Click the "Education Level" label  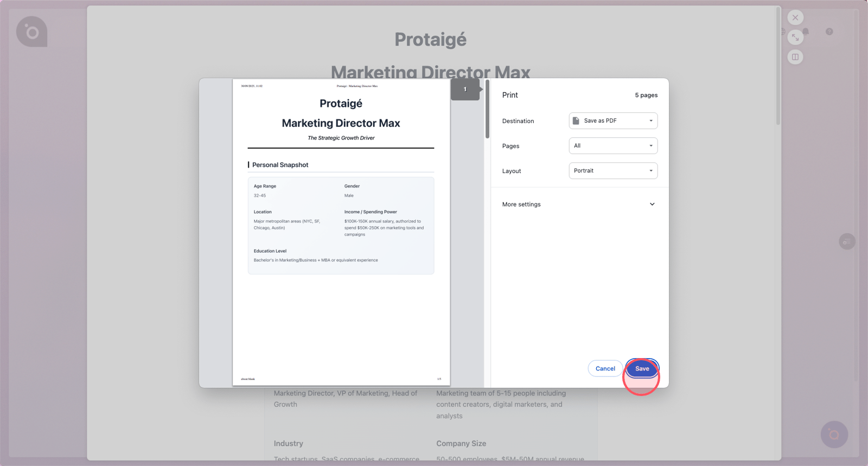point(270,251)
